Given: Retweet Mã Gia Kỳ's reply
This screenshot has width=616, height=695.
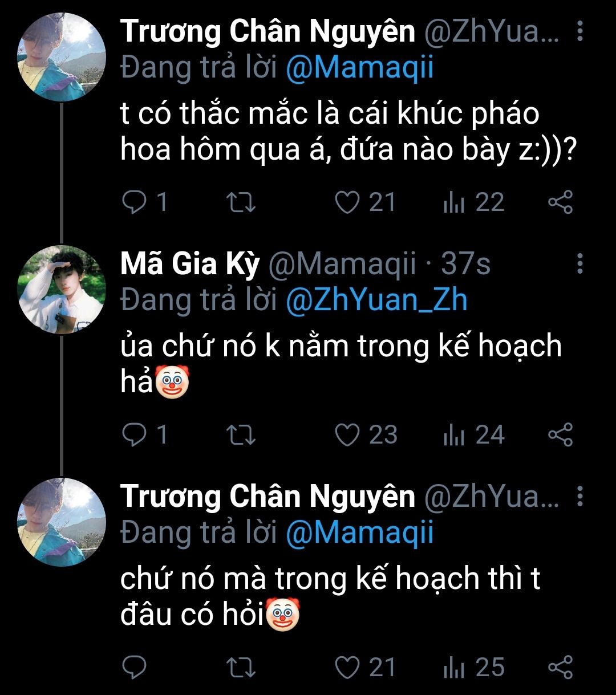Looking at the screenshot, I should pos(241,435).
